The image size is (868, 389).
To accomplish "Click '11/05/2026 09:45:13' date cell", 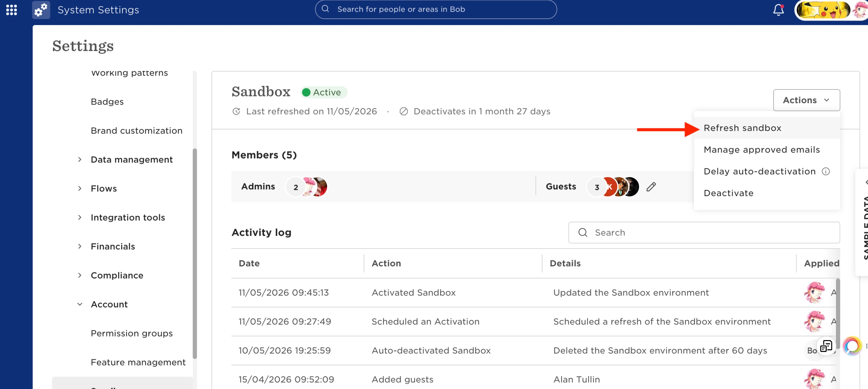I will tap(283, 292).
